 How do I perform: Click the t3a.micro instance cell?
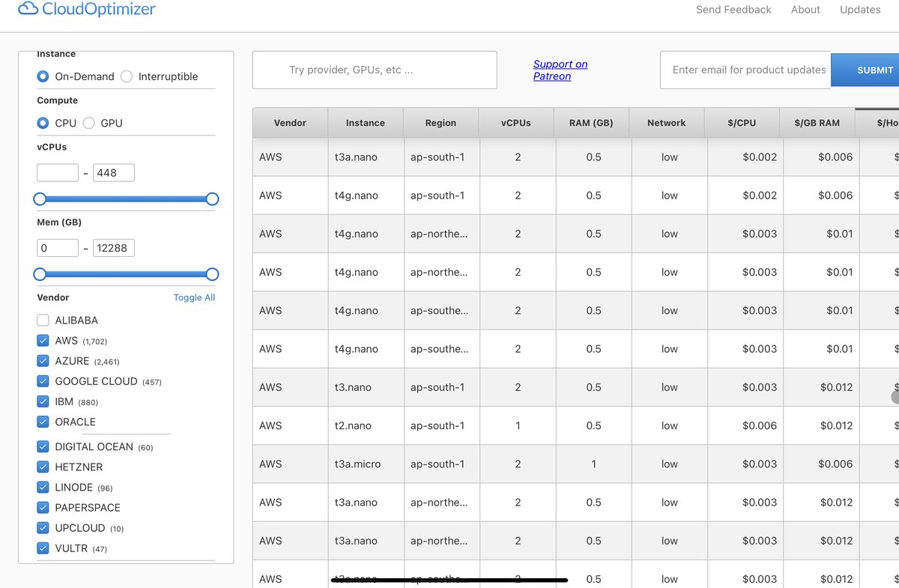click(x=366, y=464)
